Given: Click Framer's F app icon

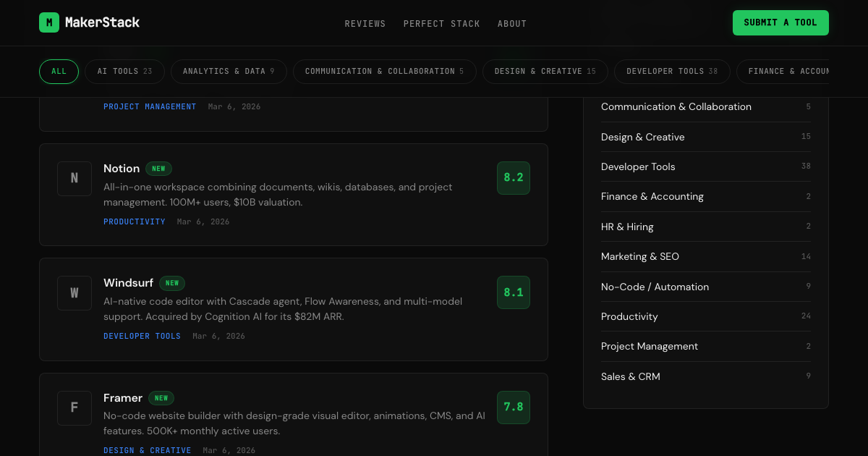Looking at the screenshot, I should [75, 408].
